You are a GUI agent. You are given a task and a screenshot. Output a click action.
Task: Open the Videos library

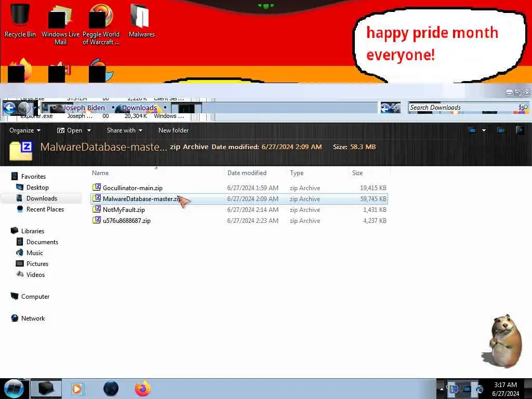35,274
